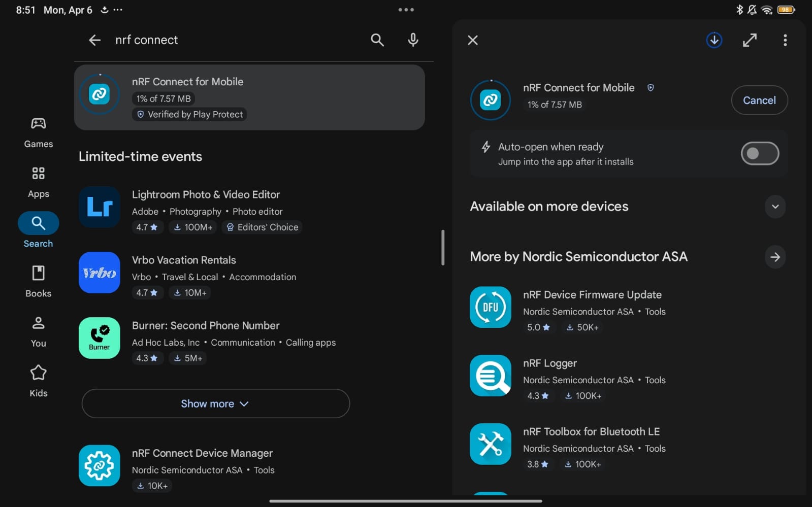This screenshot has height=507, width=812.
Task: Open Kids tab in sidebar
Action: [39, 382]
